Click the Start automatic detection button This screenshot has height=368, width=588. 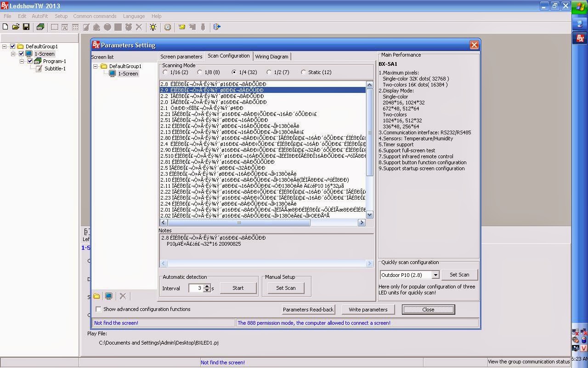click(238, 288)
